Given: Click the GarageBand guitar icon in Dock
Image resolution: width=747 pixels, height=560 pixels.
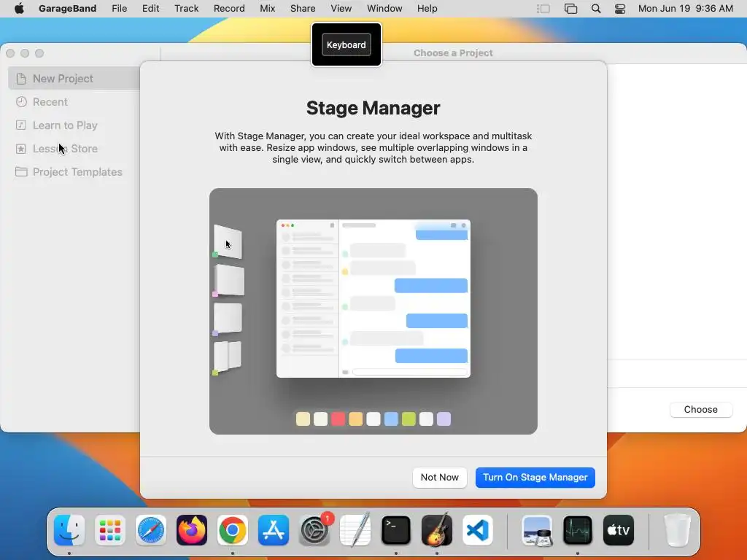Looking at the screenshot, I should pyautogui.click(x=437, y=530).
